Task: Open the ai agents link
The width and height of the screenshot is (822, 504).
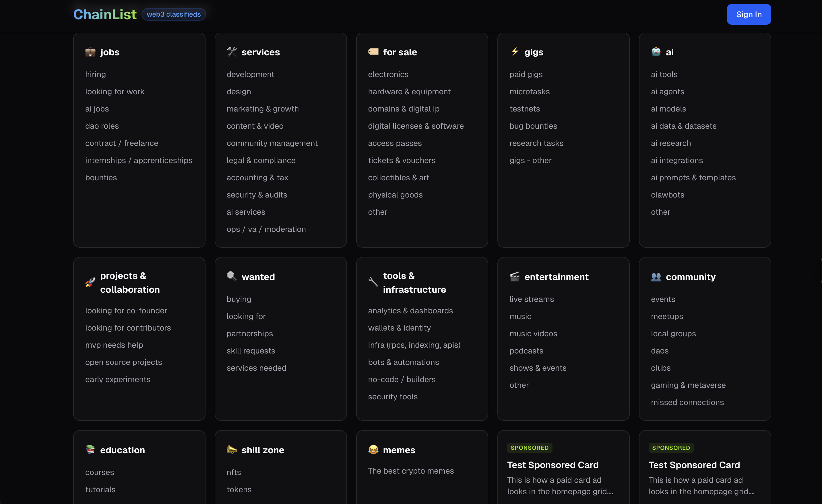Action: point(668,91)
